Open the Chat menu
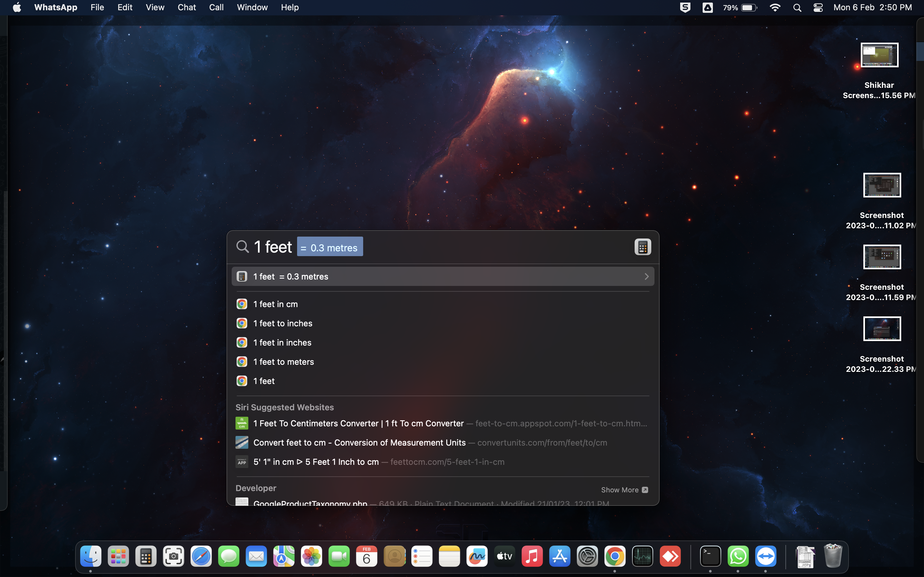The height and width of the screenshot is (577, 924). [x=187, y=8]
